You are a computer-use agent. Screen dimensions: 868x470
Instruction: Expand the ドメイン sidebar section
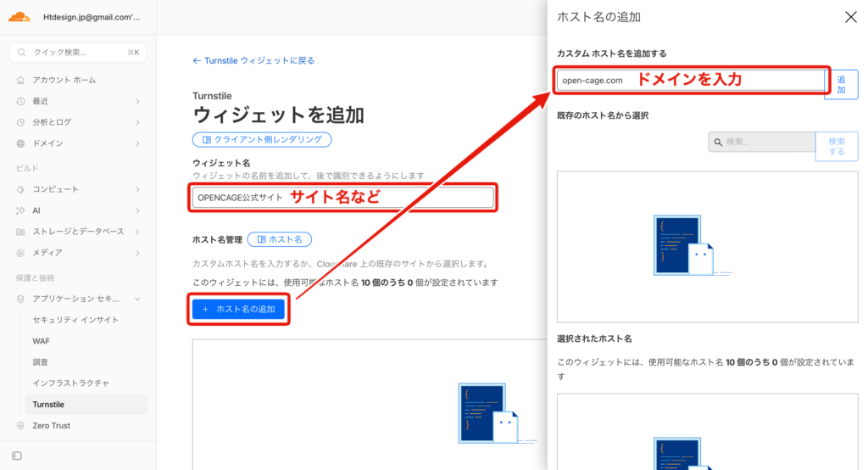click(137, 143)
